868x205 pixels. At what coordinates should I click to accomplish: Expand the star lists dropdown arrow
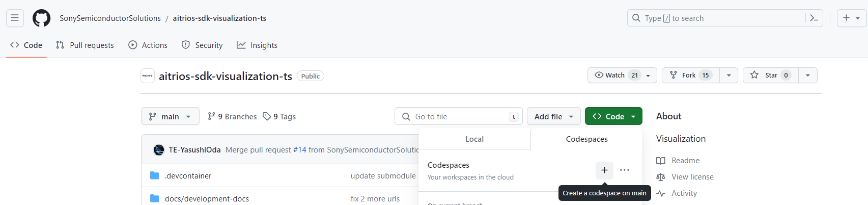click(x=807, y=75)
